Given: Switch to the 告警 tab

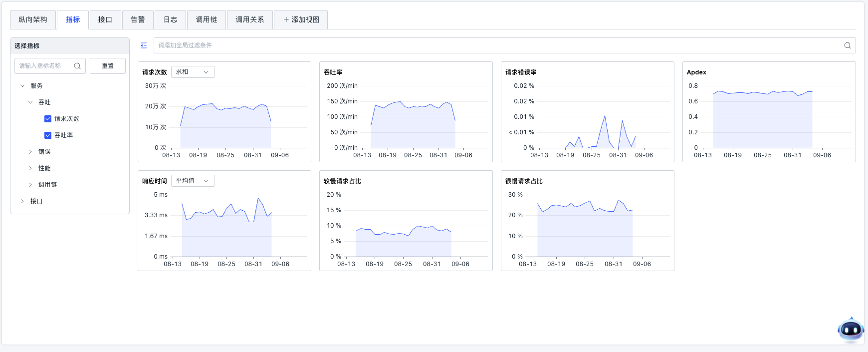Looking at the screenshot, I should point(138,19).
